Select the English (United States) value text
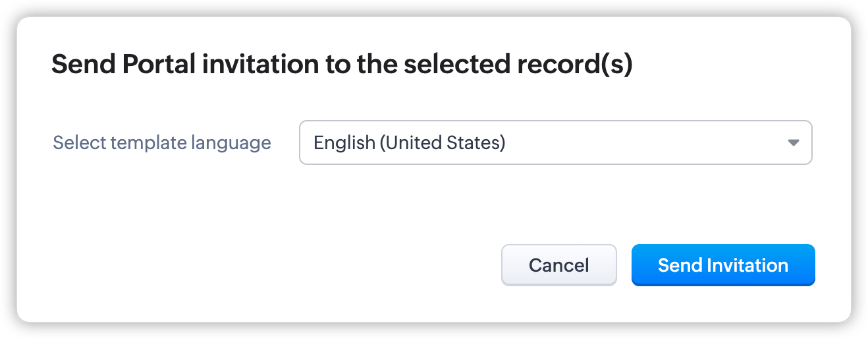 point(409,142)
